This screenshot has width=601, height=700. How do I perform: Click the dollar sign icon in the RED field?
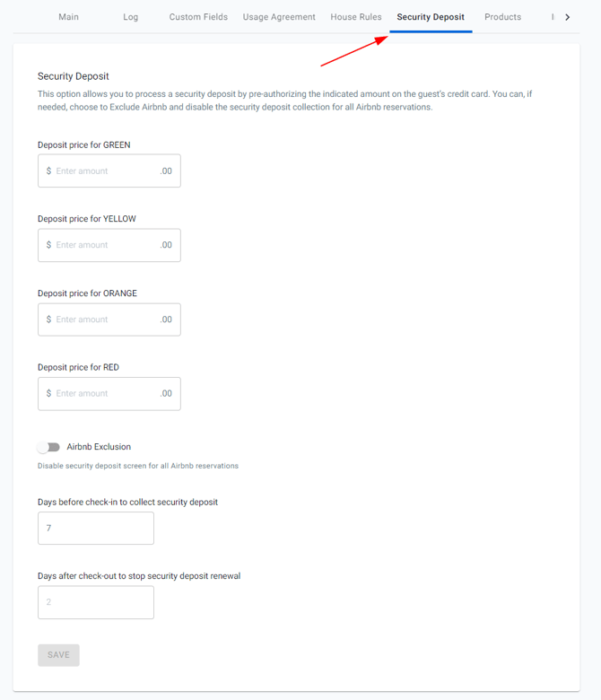tap(48, 393)
